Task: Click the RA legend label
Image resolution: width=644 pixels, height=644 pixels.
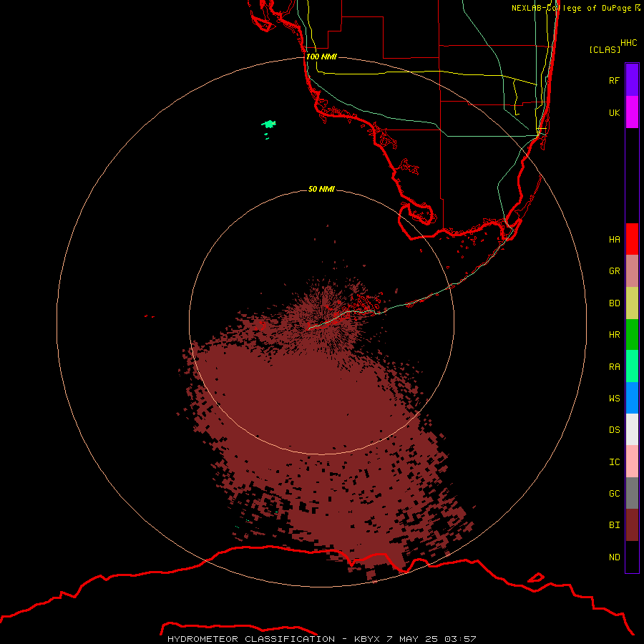Action: tap(614, 367)
